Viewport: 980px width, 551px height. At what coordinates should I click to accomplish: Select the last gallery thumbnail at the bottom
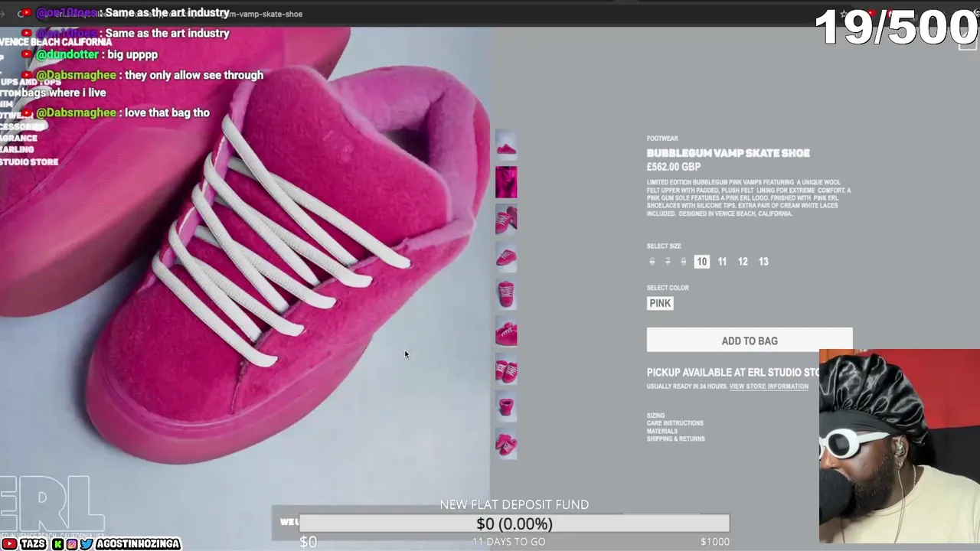506,445
